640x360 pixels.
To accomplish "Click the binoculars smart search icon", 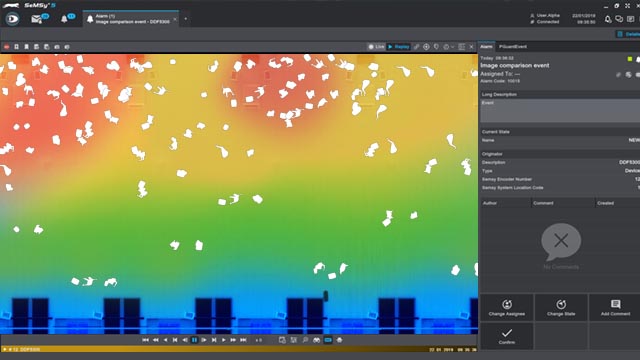I will (316, 340).
